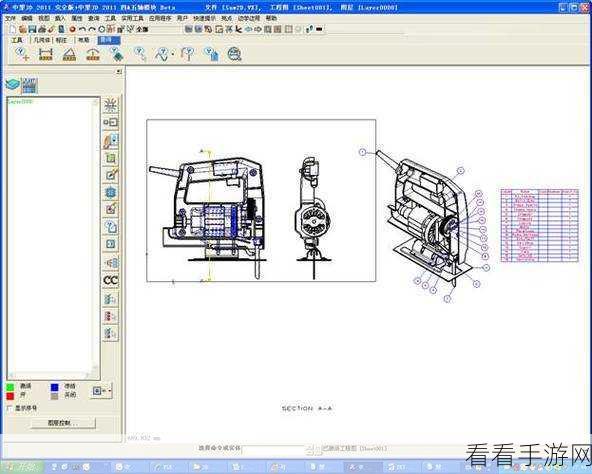
Task: Open the 插入 menu
Action: 60,18
